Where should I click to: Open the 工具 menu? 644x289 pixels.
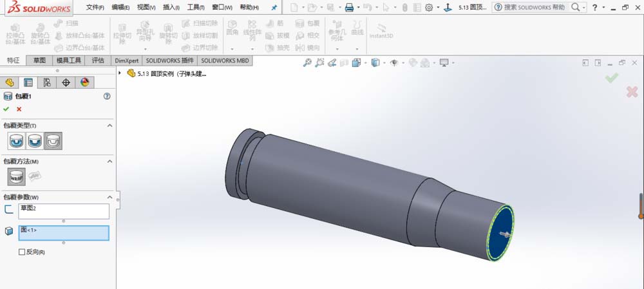coord(196,7)
